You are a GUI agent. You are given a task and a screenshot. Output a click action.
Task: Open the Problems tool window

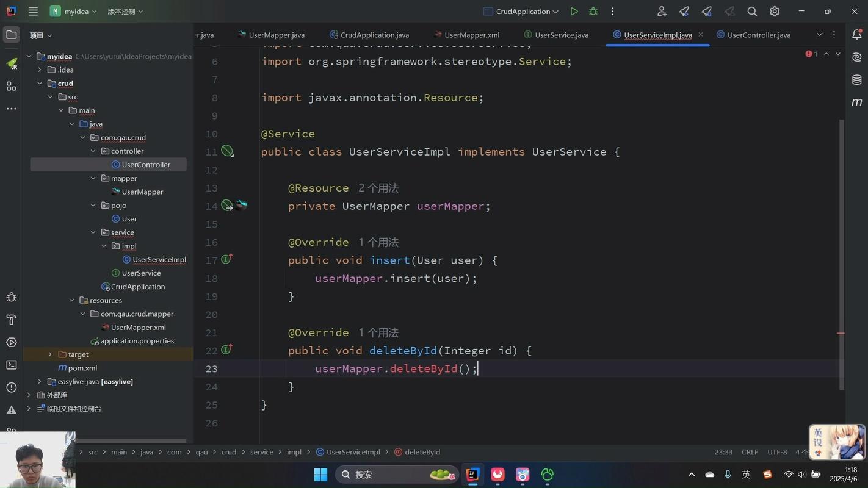11,386
